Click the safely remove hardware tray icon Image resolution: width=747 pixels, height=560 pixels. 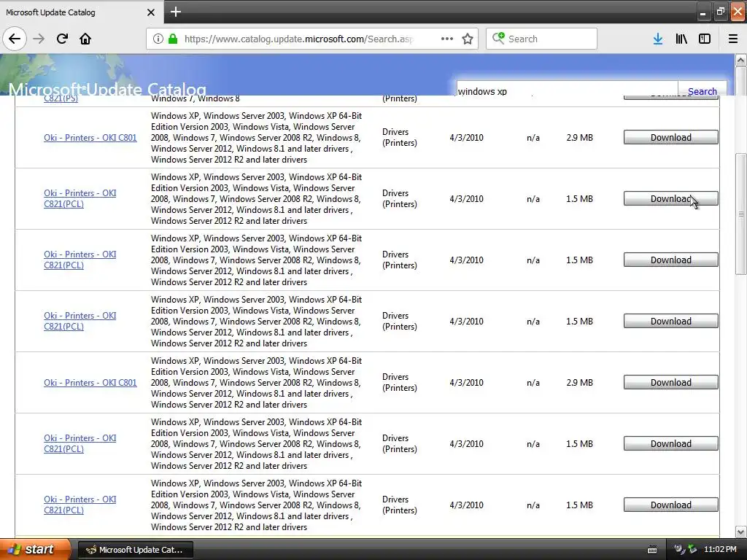pos(692,550)
